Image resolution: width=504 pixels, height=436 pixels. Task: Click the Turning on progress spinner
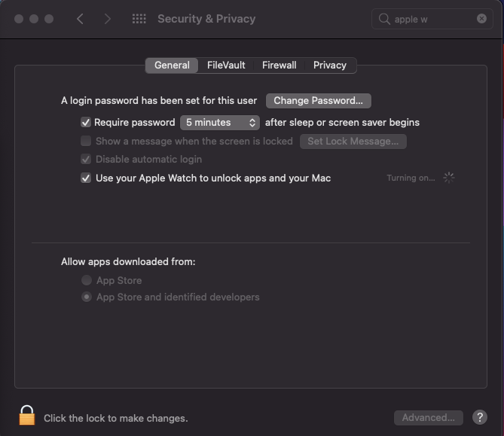point(449,178)
